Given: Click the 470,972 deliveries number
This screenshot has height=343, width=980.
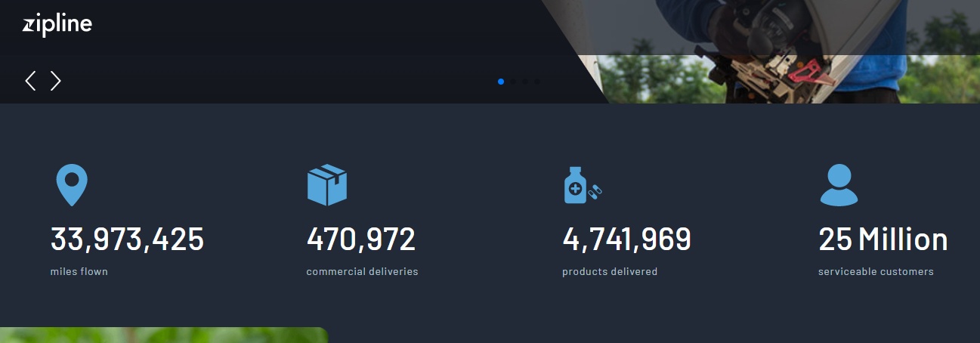Looking at the screenshot, I should [x=361, y=239].
